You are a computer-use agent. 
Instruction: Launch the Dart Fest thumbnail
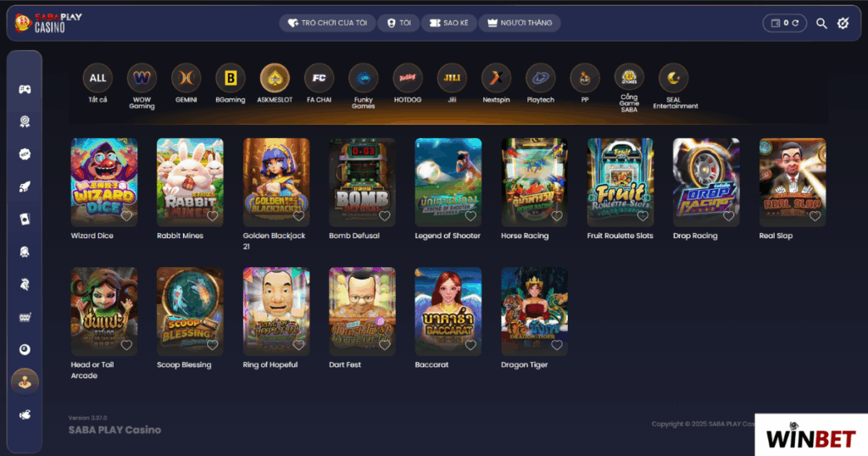tap(362, 311)
